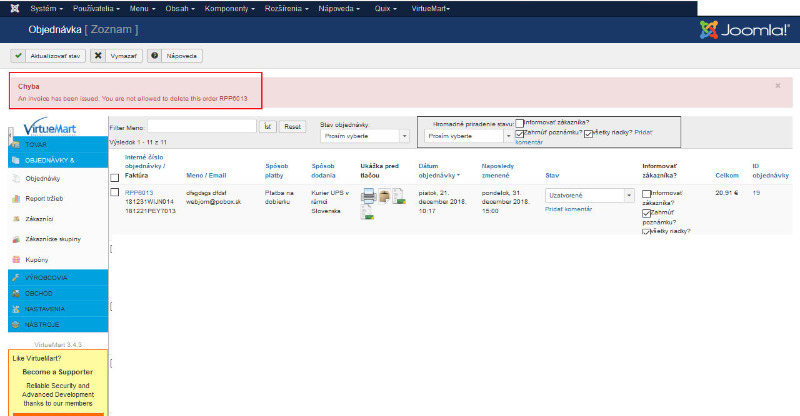Viewport: 800px width, 416px height.
Task: Click the Joomla logo icon in menu bar
Action: point(15,9)
